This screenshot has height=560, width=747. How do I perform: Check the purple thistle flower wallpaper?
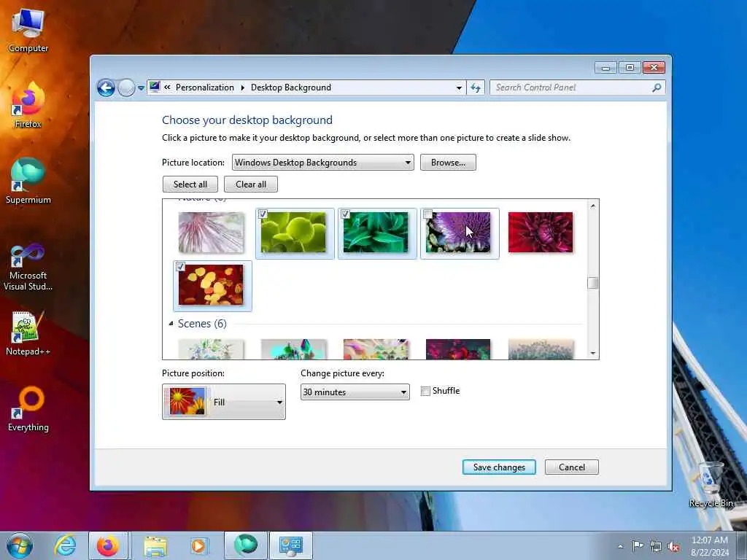coord(427,214)
